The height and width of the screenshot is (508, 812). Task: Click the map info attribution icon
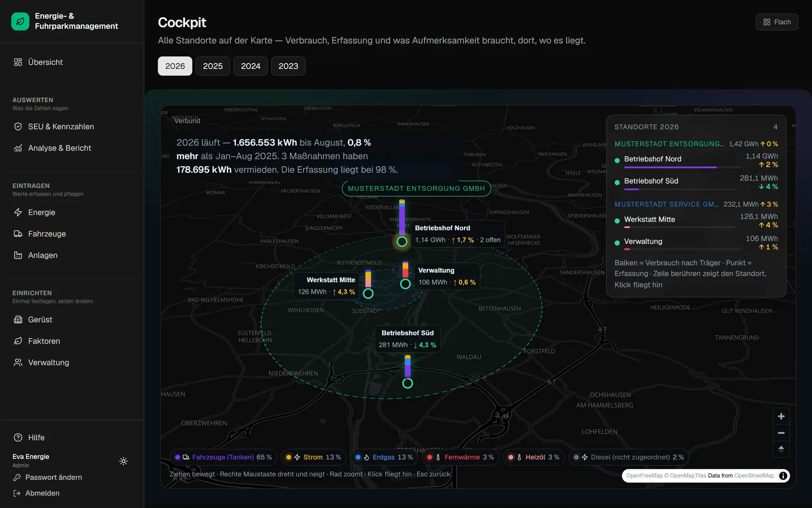point(783,475)
